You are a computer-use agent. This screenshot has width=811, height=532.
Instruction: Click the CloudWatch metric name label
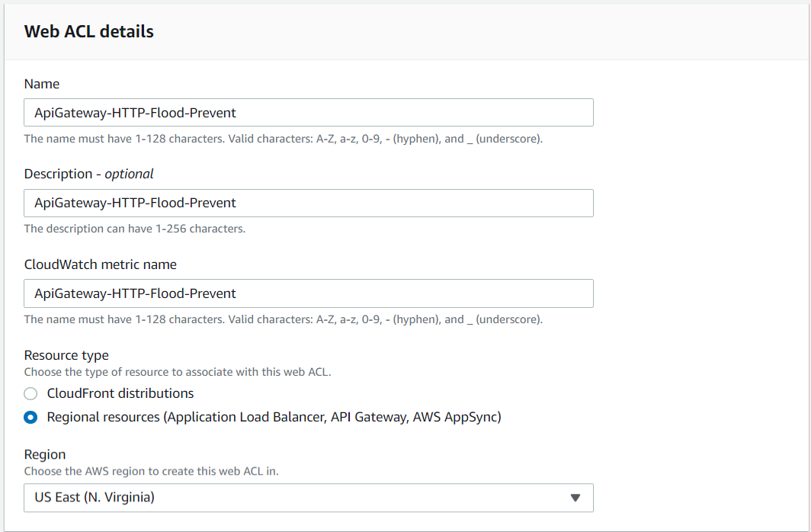(101, 264)
